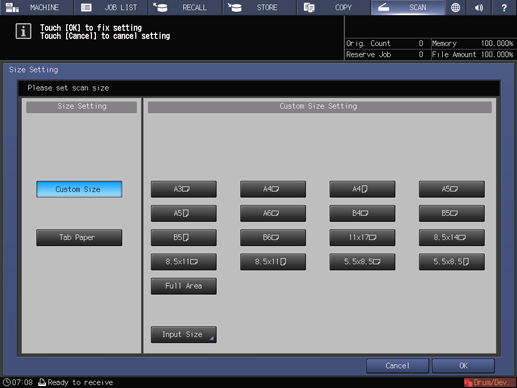
Task: Choose A3 landscape size
Action: 184,189
